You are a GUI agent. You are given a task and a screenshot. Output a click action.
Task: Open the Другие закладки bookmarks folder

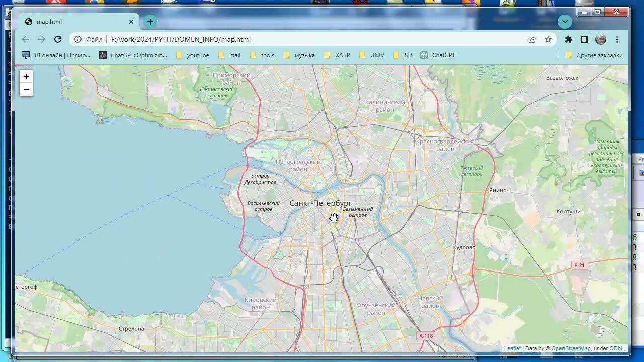(594, 55)
